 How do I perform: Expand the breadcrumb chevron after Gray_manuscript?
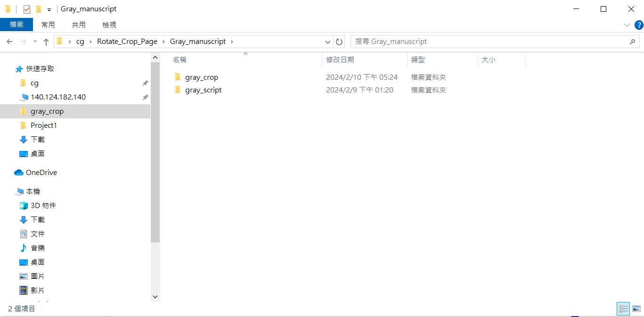[x=231, y=42]
